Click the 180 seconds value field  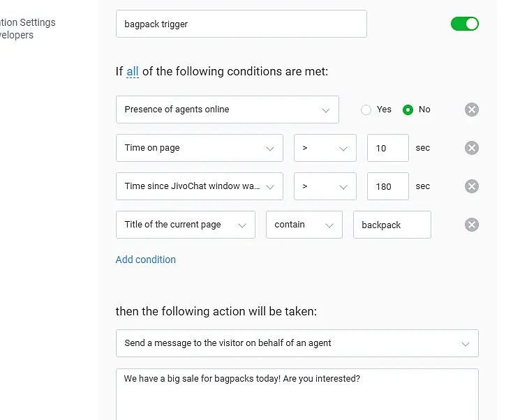tap(387, 186)
